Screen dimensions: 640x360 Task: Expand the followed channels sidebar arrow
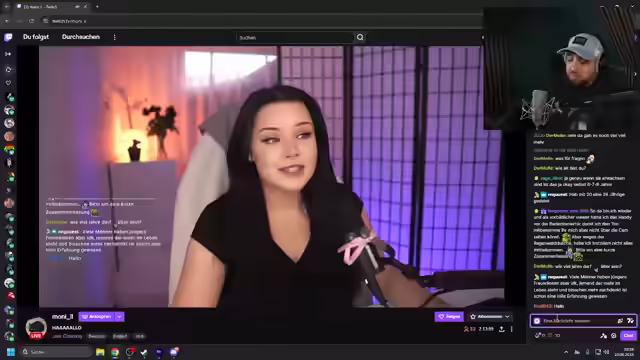8,54
